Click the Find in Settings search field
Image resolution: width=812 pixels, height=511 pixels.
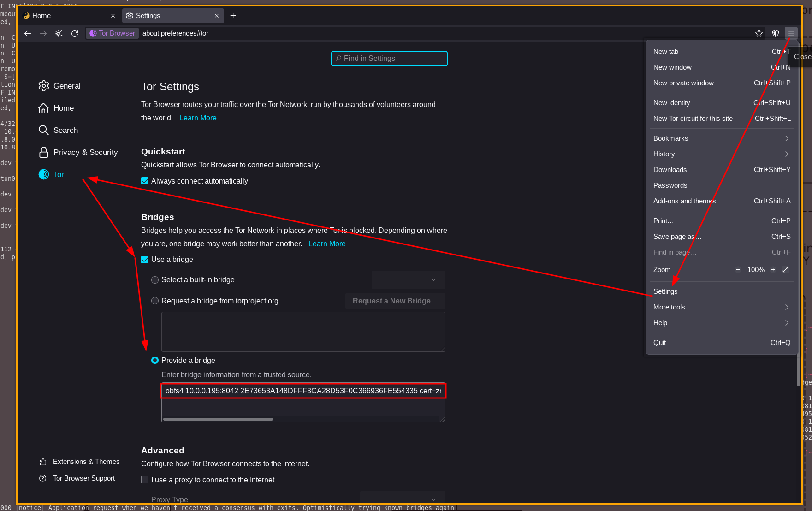pos(389,59)
